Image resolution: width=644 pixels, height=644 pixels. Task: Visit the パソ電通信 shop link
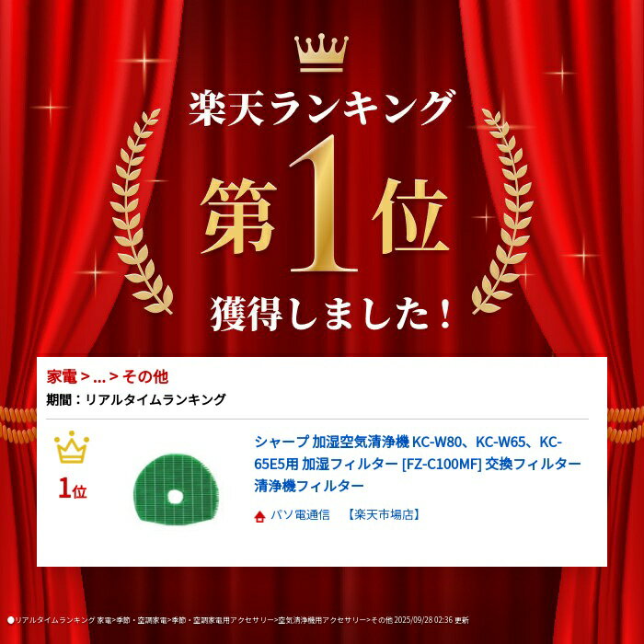(x=300, y=515)
